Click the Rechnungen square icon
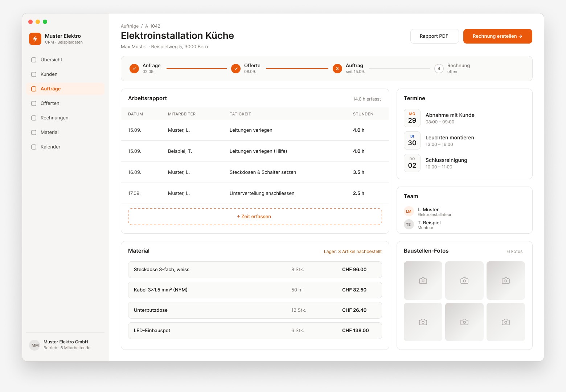This screenshot has width=566, height=392. point(34,118)
